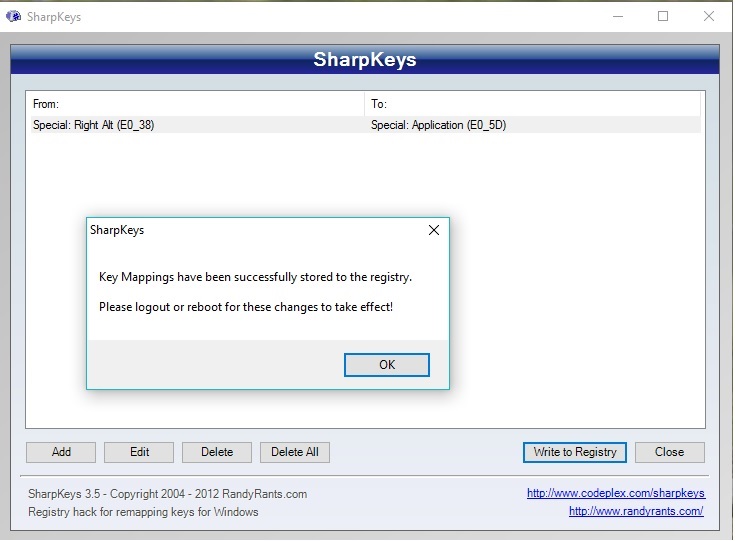The width and height of the screenshot is (735, 541).
Task: Open the randyrants.com link
Action: coord(636,511)
